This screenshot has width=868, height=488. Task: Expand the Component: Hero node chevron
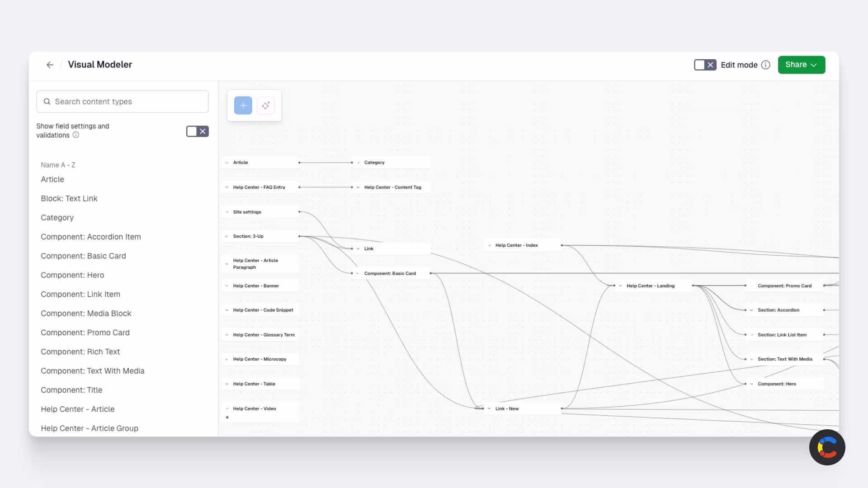click(752, 384)
